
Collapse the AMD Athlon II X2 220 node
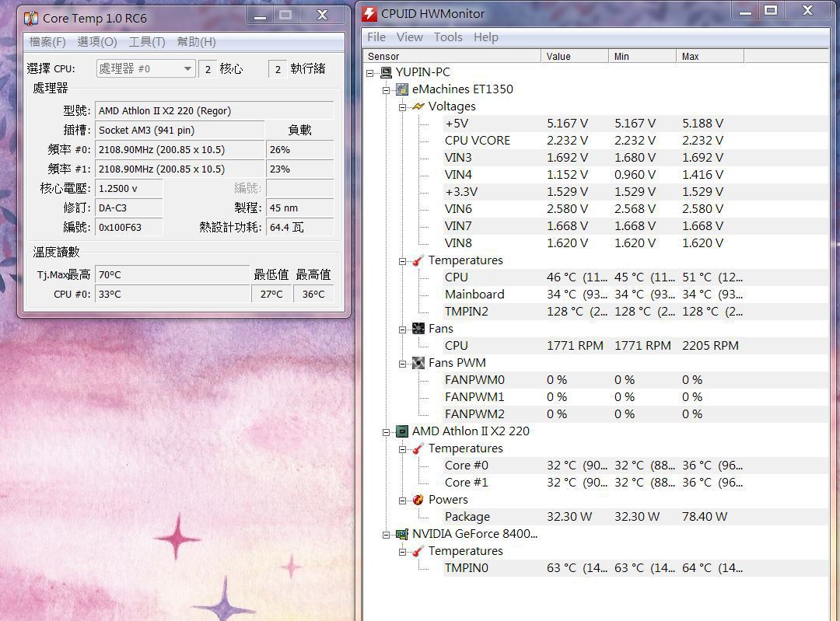point(387,432)
